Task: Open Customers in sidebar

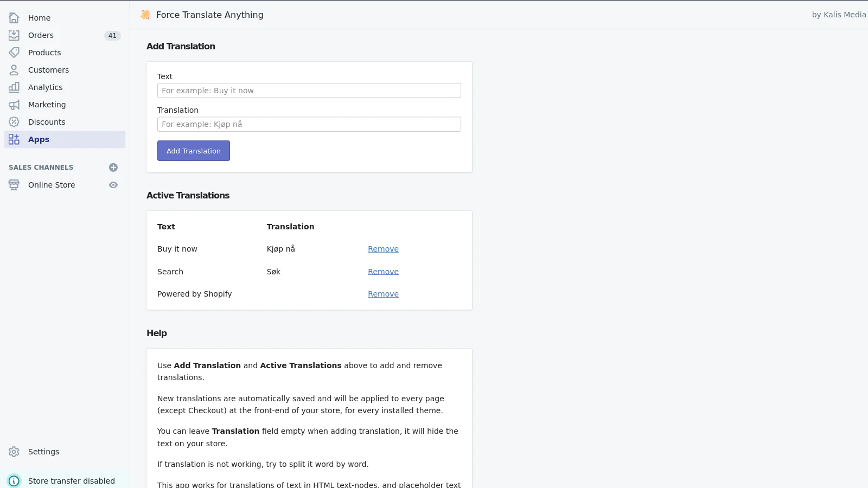Action: (x=65, y=70)
